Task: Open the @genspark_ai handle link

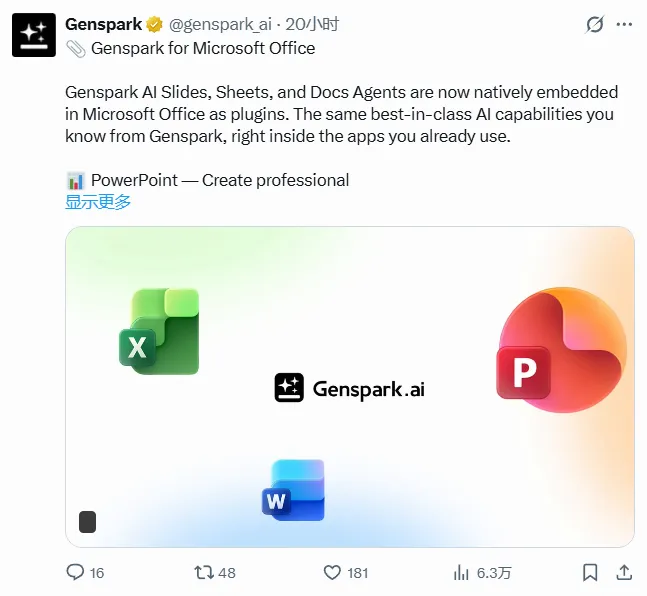Action: [x=221, y=24]
